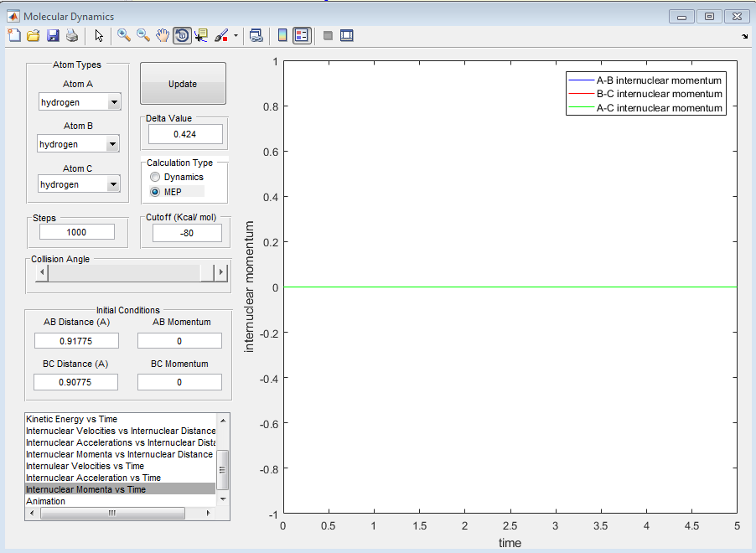This screenshot has width=756, height=553.
Task: Activate the Pan hand tool
Action: coord(163,35)
